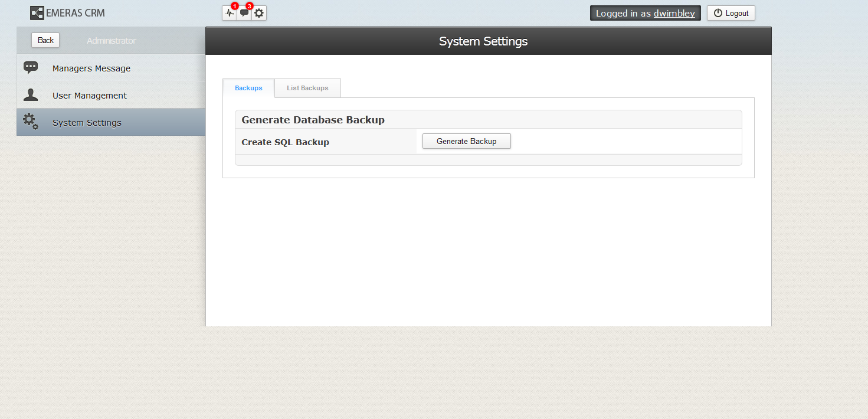Screen dimensions: 868x419
Task: Open the dwimbley username link
Action: [x=674, y=14]
